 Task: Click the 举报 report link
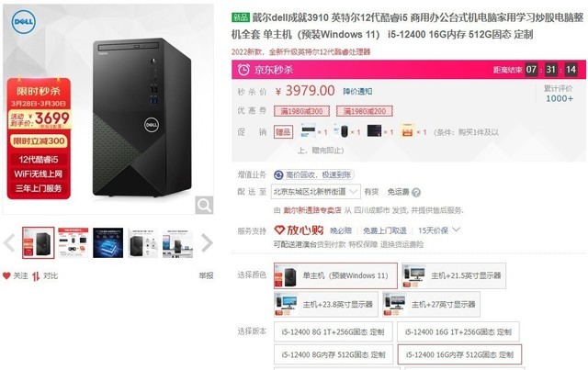[x=206, y=276]
